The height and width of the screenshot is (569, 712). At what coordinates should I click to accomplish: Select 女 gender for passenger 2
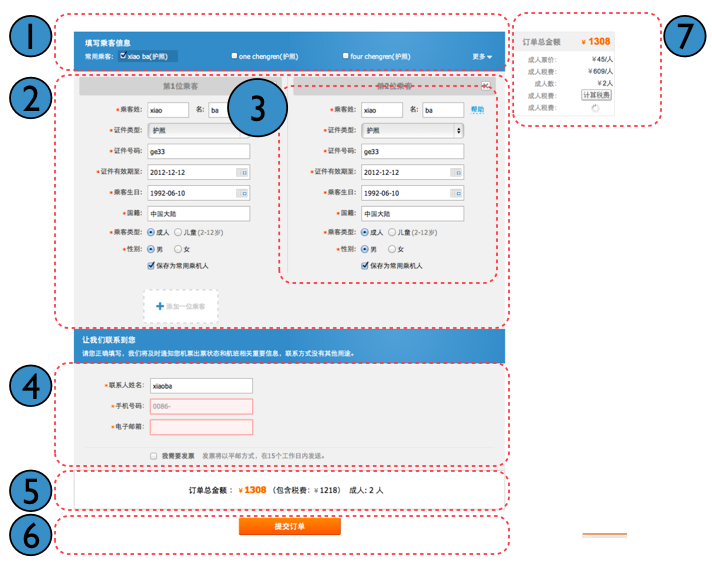click(393, 248)
